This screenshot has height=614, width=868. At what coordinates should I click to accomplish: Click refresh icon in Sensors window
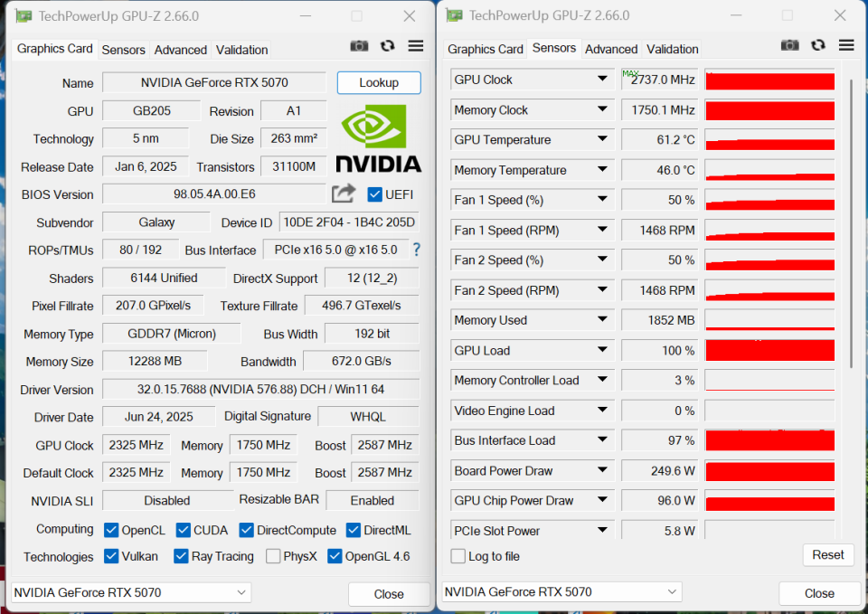pos(818,45)
